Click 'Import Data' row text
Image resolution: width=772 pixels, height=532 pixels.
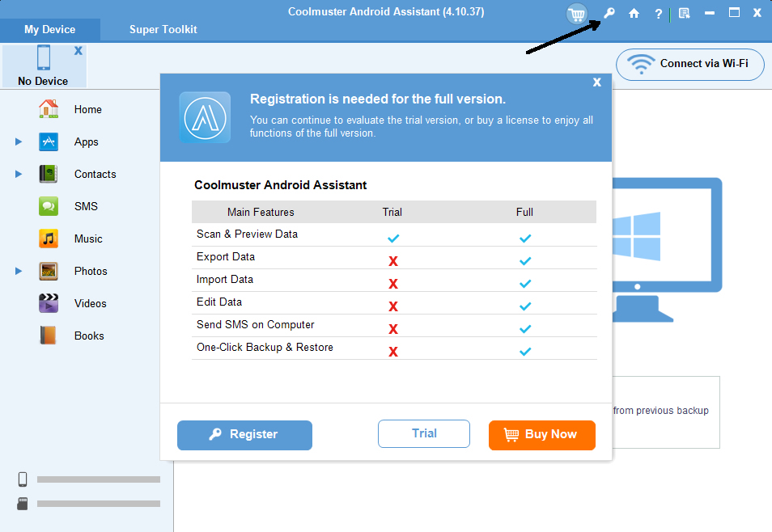coord(224,280)
